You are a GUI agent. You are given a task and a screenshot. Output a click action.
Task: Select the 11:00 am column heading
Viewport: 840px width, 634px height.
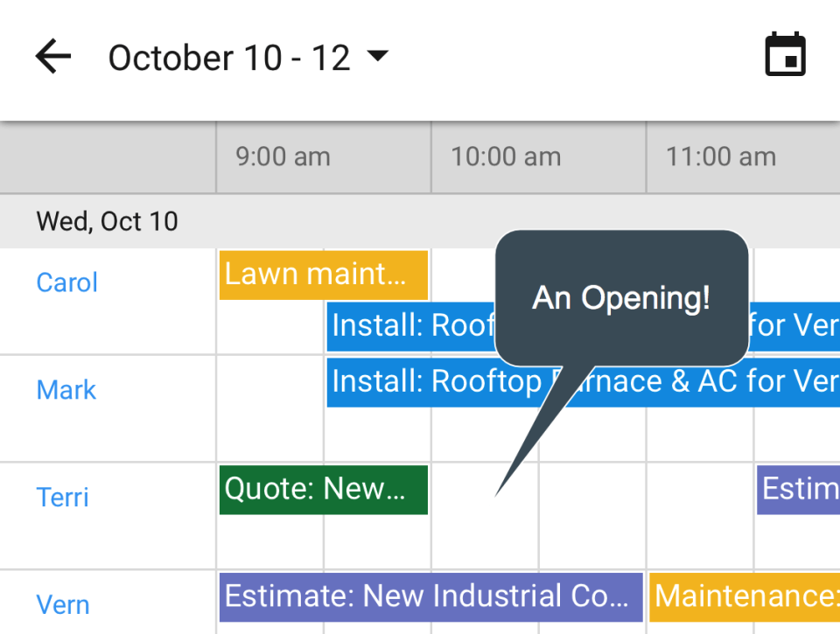(719, 157)
